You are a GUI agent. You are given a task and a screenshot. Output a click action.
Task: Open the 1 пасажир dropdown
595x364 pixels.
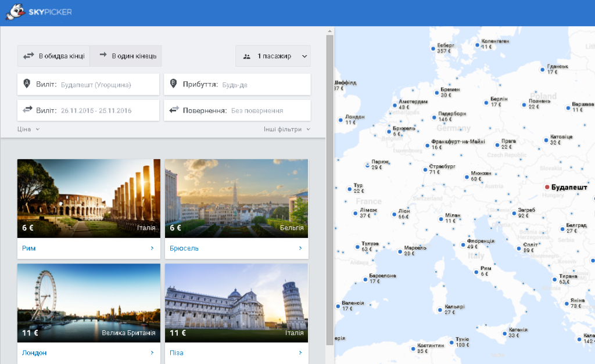(x=273, y=56)
